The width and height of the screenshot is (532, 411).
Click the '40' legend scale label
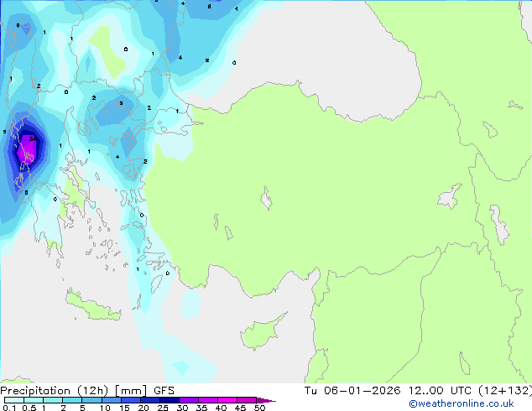coord(221,408)
